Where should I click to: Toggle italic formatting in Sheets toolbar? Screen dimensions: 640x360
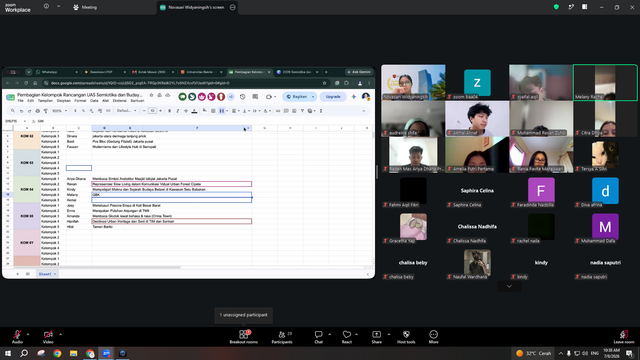coord(178,111)
